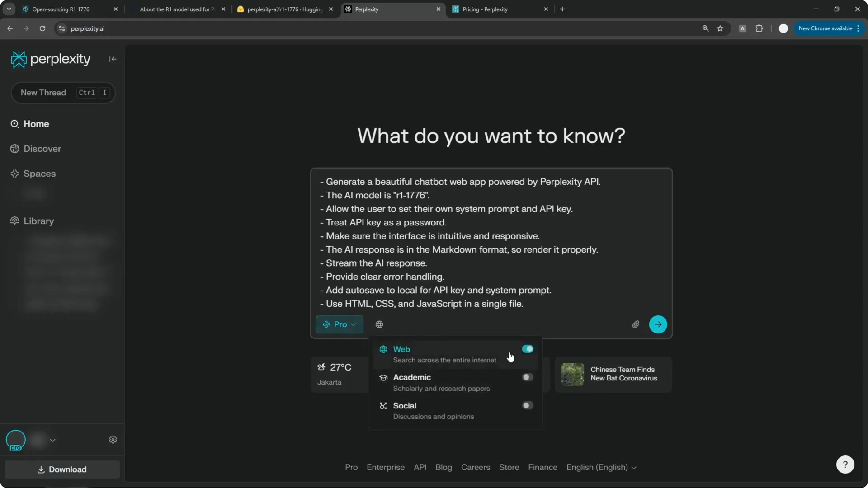The image size is (868, 488).
Task: Open the Spaces section
Action: [39, 174]
